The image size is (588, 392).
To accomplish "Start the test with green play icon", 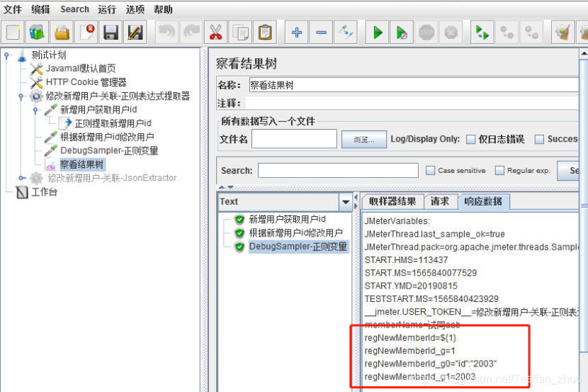I will tap(378, 33).
